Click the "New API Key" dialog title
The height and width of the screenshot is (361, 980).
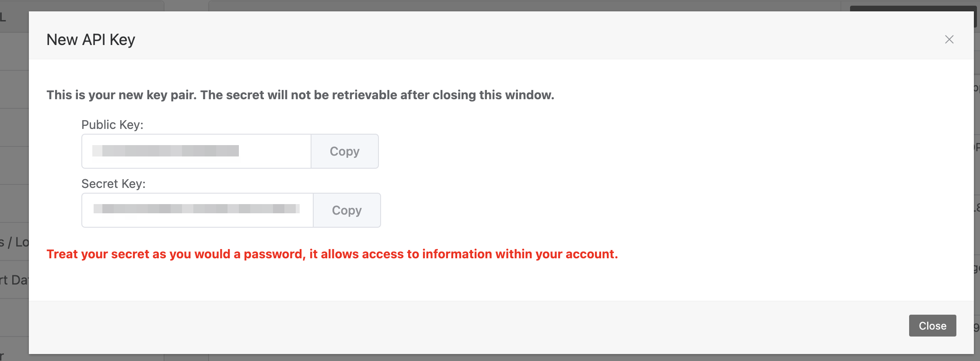[91, 40]
